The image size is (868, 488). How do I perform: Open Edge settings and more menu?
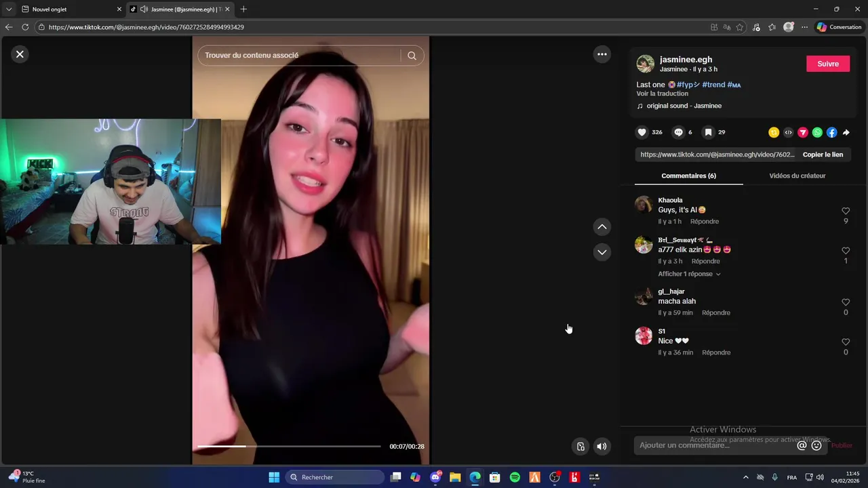click(804, 27)
